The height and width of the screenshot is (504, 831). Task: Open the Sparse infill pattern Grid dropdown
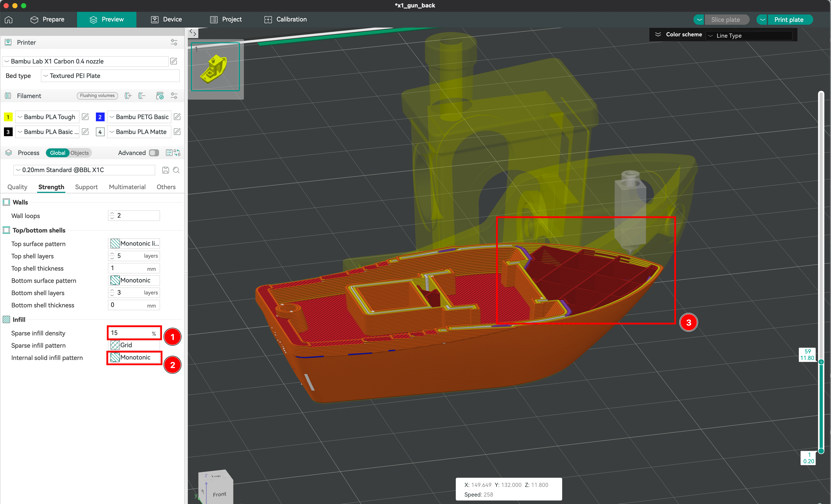tap(134, 345)
